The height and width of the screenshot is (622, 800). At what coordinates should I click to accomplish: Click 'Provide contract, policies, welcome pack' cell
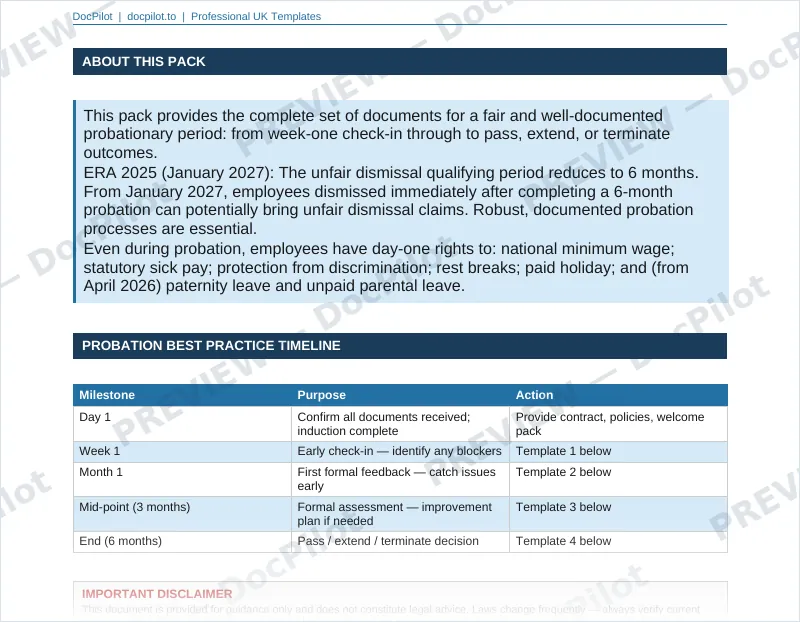(x=618, y=424)
